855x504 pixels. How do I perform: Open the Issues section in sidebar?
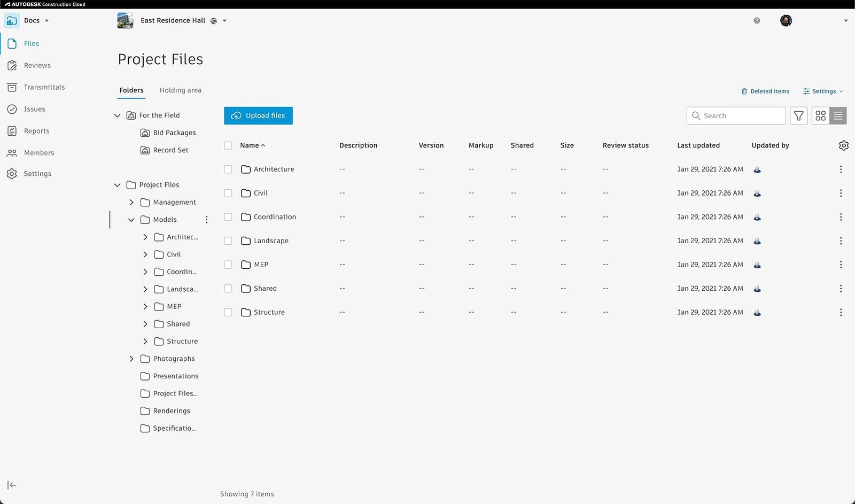pos(34,109)
